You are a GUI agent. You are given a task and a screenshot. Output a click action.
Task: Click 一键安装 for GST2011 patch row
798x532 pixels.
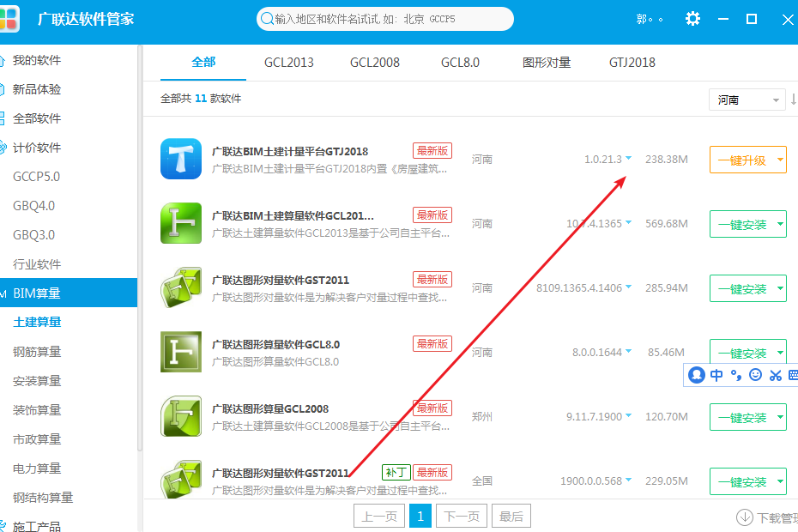coord(742,481)
